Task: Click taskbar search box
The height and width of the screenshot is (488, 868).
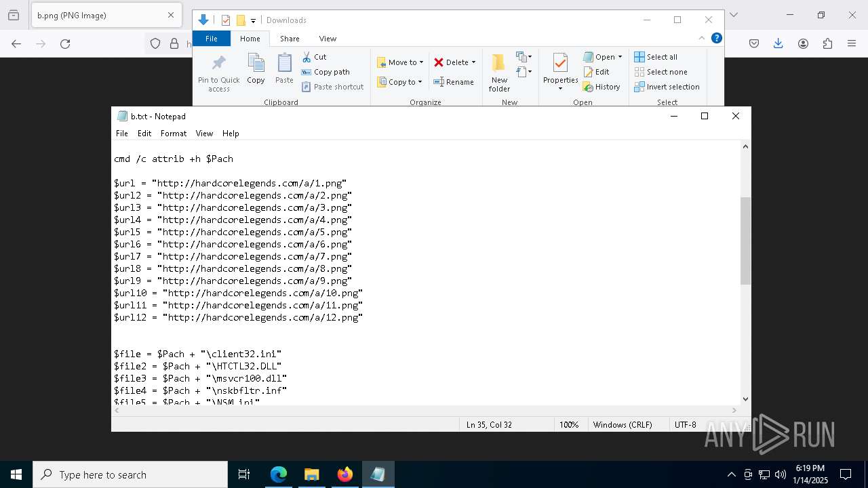Action: pos(130,474)
